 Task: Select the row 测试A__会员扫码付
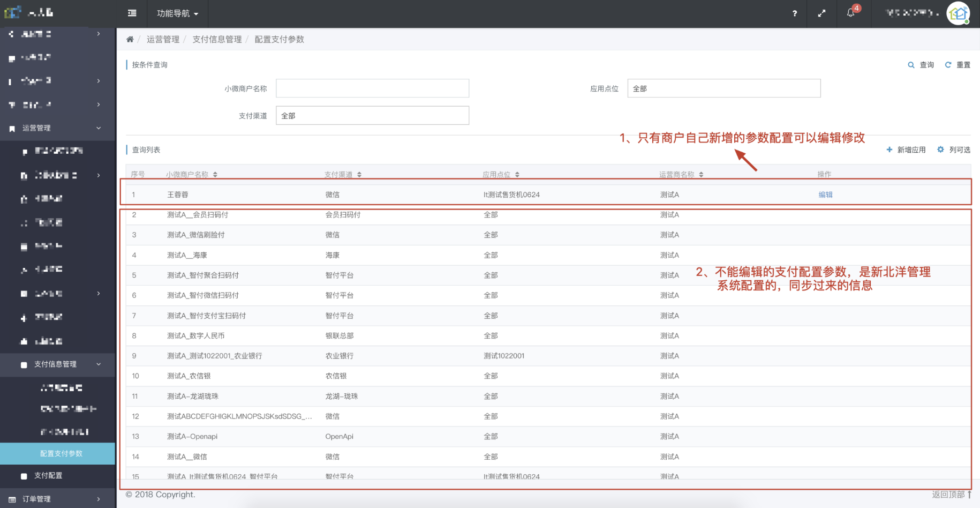548,215
